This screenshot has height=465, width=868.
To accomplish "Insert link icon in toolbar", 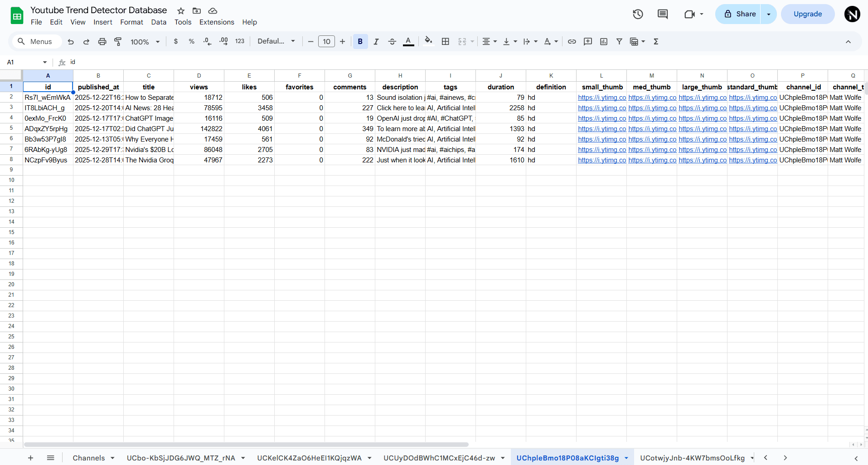I will [x=572, y=42].
